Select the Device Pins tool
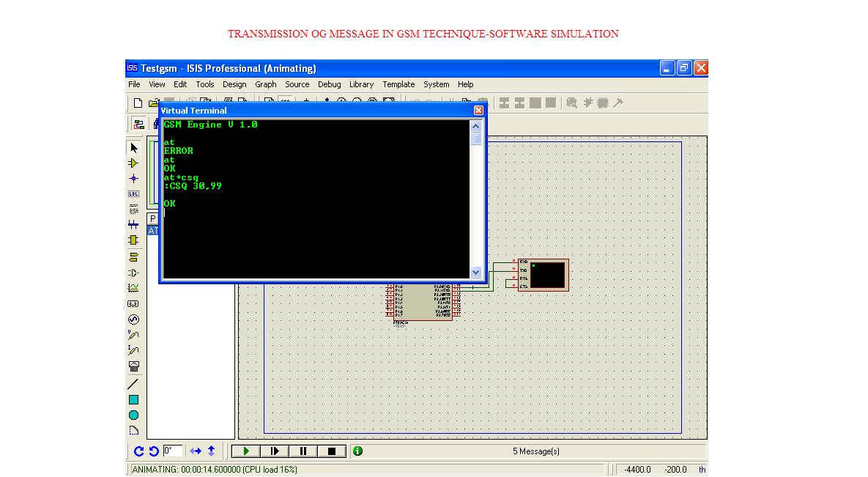This screenshot has width=868, height=477. pos(133,273)
